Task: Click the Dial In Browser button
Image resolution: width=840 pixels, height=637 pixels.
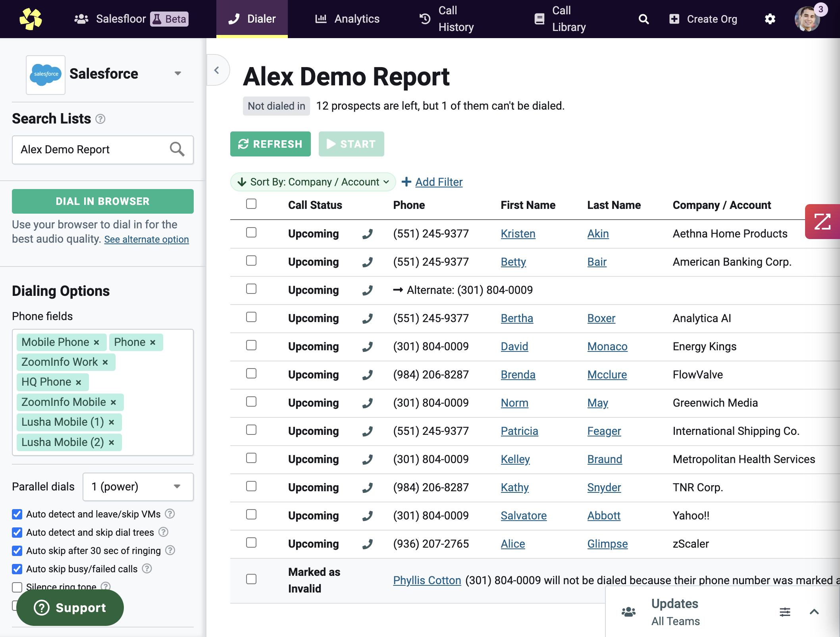Action: (x=103, y=201)
